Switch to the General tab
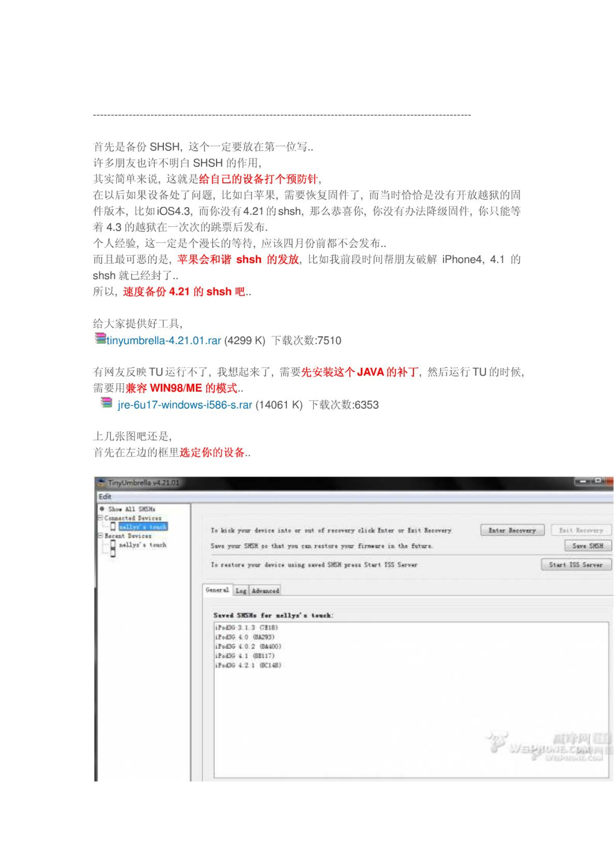This screenshot has height=868, width=614. click(217, 590)
